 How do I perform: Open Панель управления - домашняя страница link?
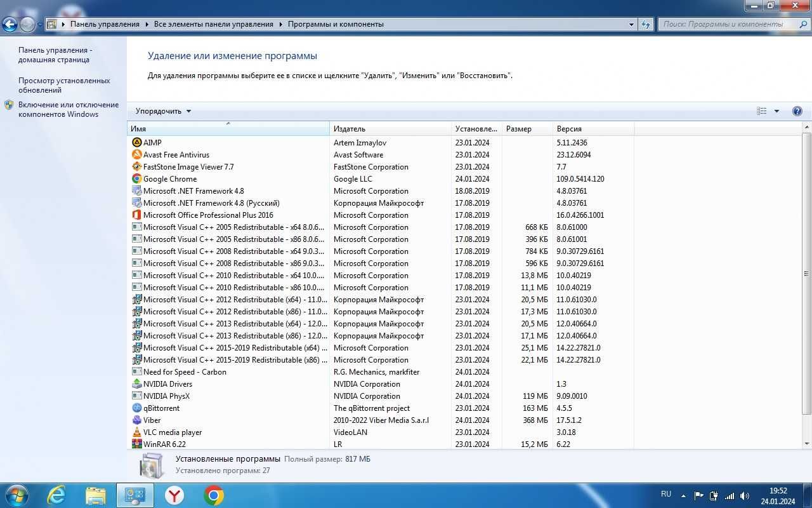tap(55, 55)
